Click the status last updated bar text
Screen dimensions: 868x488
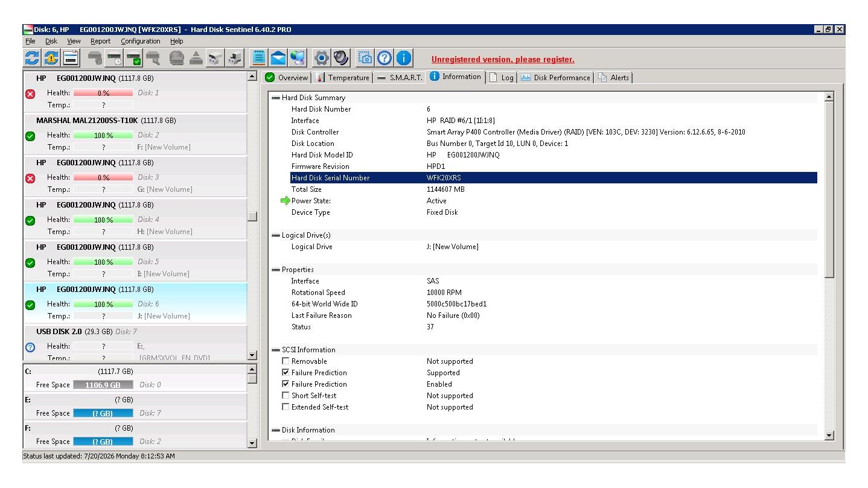click(99, 456)
